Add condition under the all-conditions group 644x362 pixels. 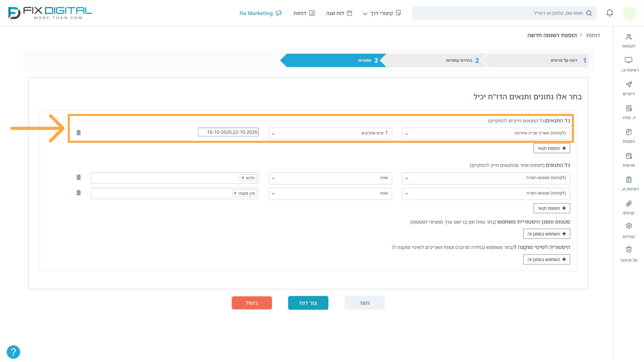552,148
